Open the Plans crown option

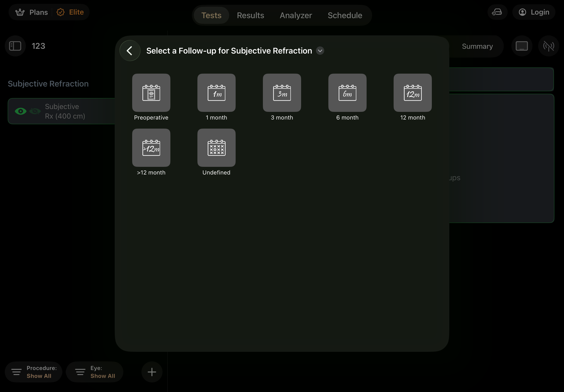click(32, 12)
